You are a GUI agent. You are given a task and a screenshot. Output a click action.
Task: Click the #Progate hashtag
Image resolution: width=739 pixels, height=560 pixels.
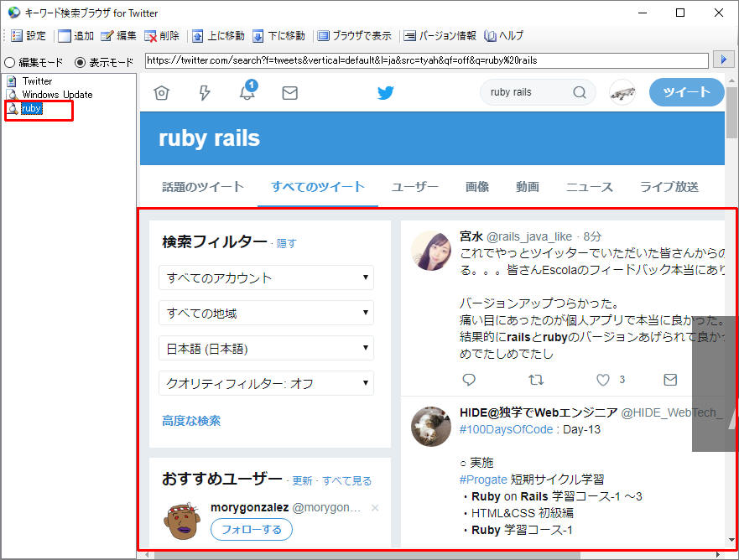pos(483,480)
